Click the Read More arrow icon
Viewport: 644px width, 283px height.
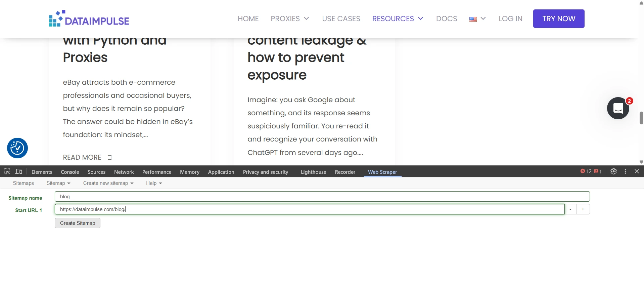pos(109,157)
